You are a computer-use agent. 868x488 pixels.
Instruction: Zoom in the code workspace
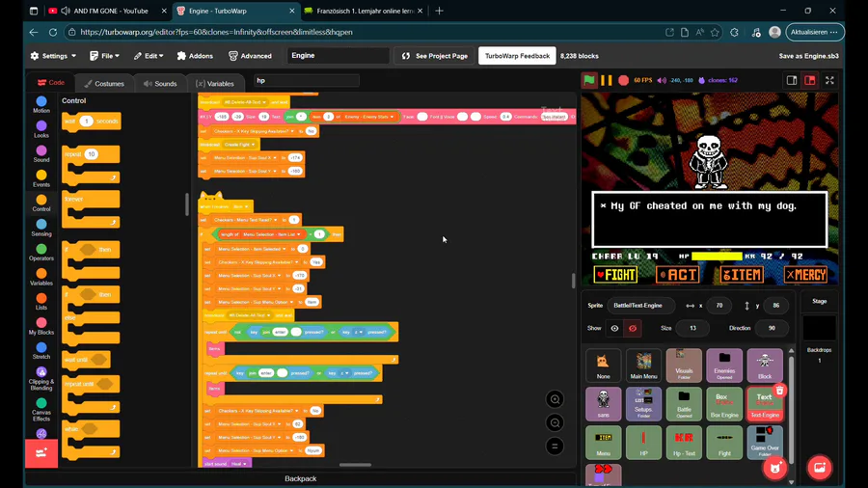click(x=555, y=399)
